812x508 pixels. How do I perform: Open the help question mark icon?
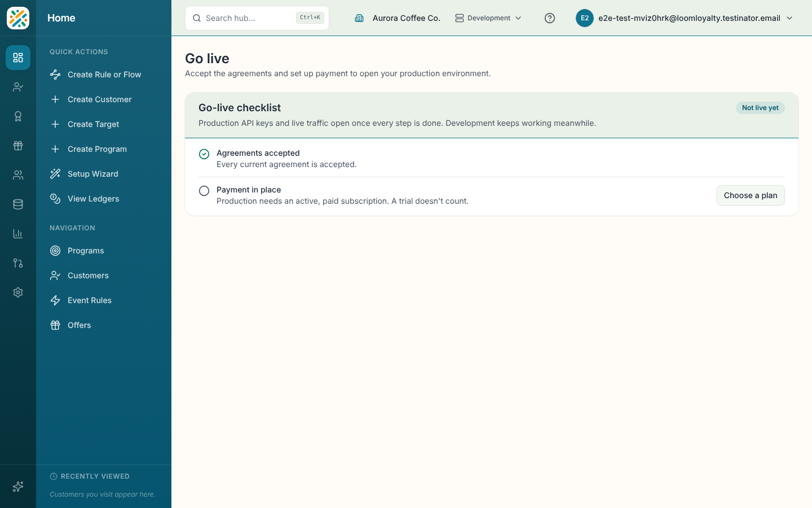pos(550,18)
